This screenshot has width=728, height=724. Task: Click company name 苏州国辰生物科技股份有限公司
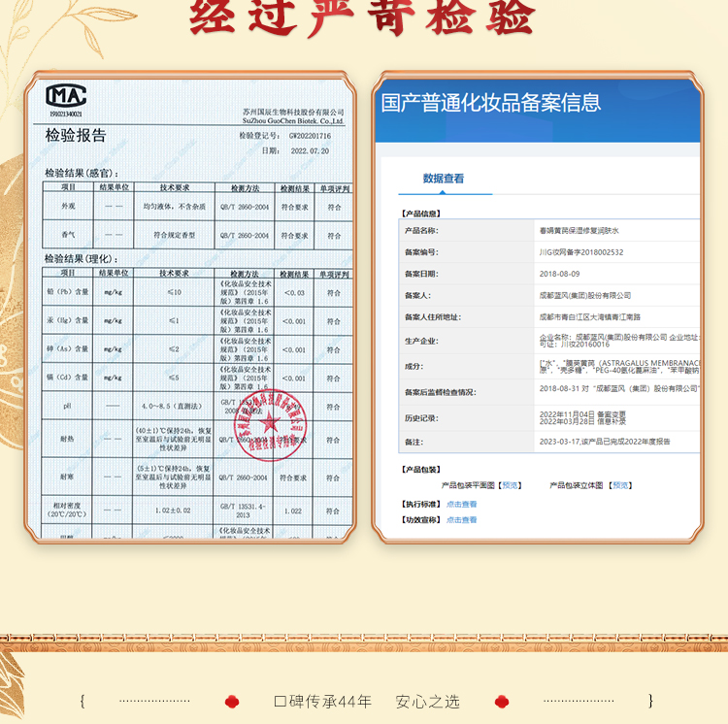tap(293, 113)
